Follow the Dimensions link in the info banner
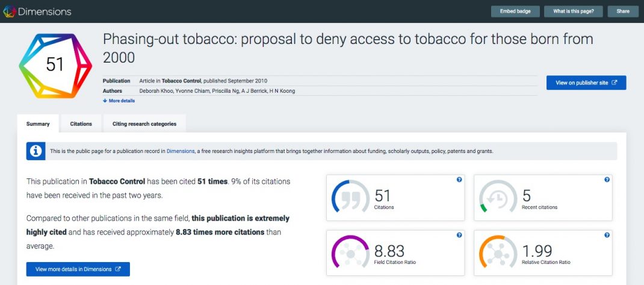This screenshot has width=644, height=285. tap(180, 151)
